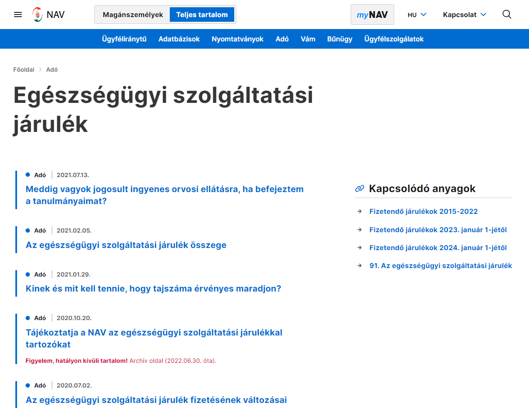The height and width of the screenshot is (420, 529).
Task: Click the blue dot icon beside the first Adó label
Action: tap(28, 175)
